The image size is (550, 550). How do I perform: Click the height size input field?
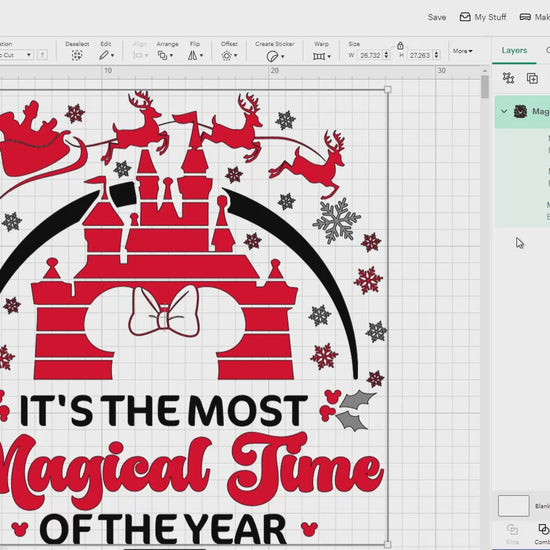pyautogui.click(x=420, y=55)
